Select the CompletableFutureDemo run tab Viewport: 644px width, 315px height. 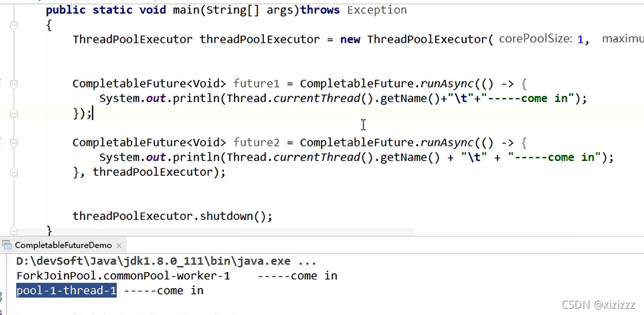63,245
